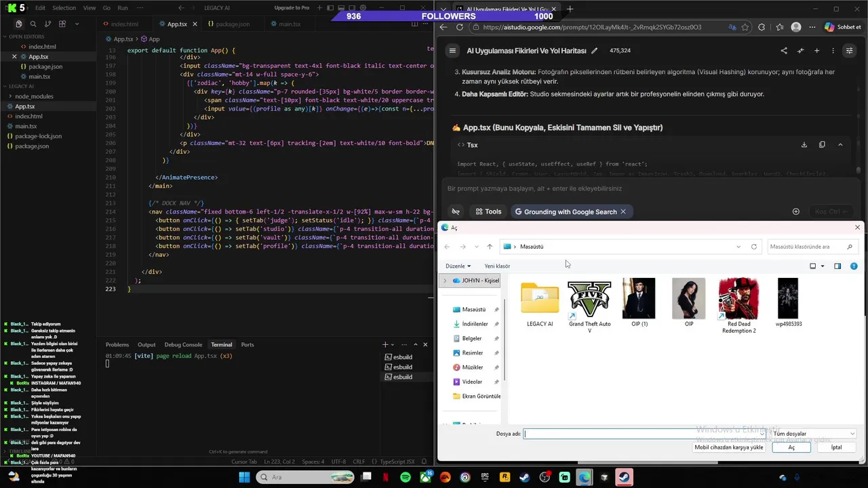Viewport: 868px width, 488px height.
Task: Open the Tüm dosyalar file type dropdown
Action: point(814,434)
